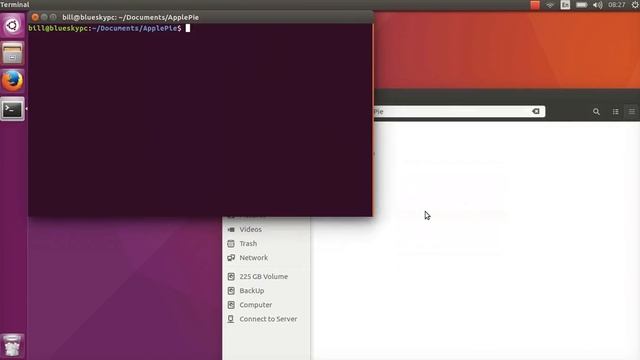Open Firefox from the launcher
The width and height of the screenshot is (640, 360).
coord(12,81)
